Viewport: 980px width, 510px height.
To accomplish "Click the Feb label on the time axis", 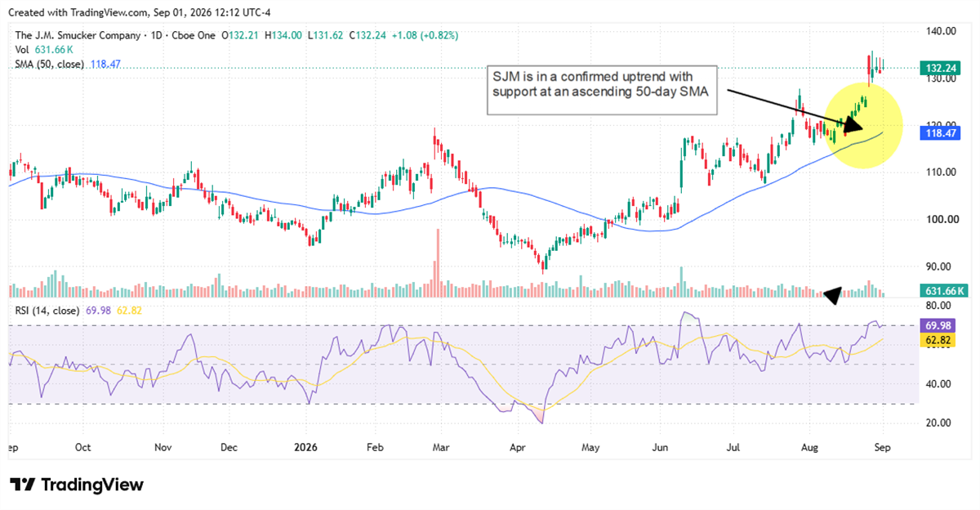I will point(374,448).
